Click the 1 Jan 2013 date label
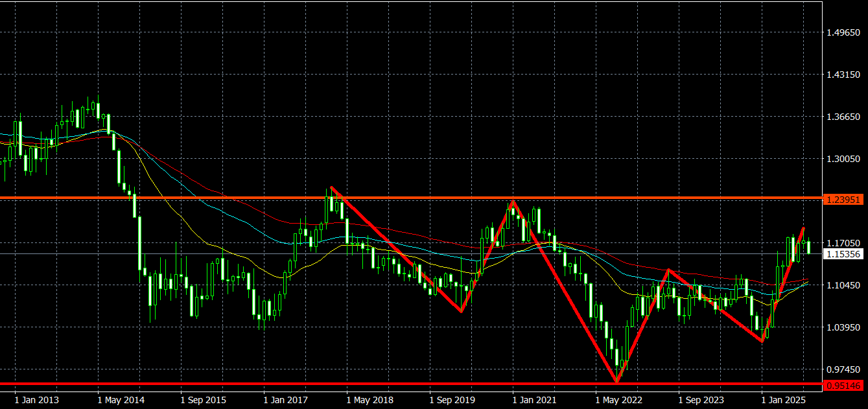Screen dimensions: 868x409 36,400
